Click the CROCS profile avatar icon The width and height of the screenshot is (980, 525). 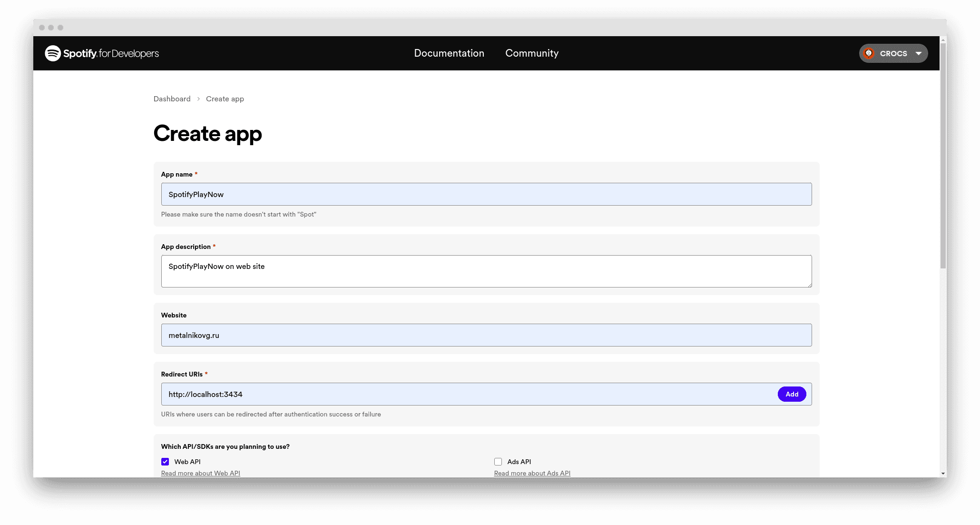click(x=869, y=53)
